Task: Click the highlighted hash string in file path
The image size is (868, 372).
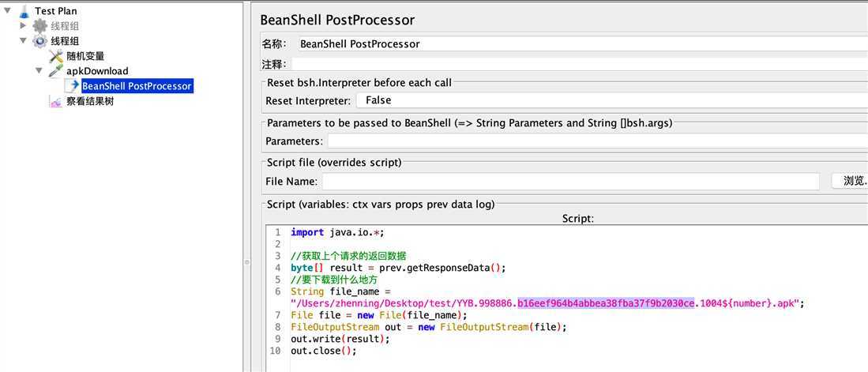Action: (x=606, y=303)
